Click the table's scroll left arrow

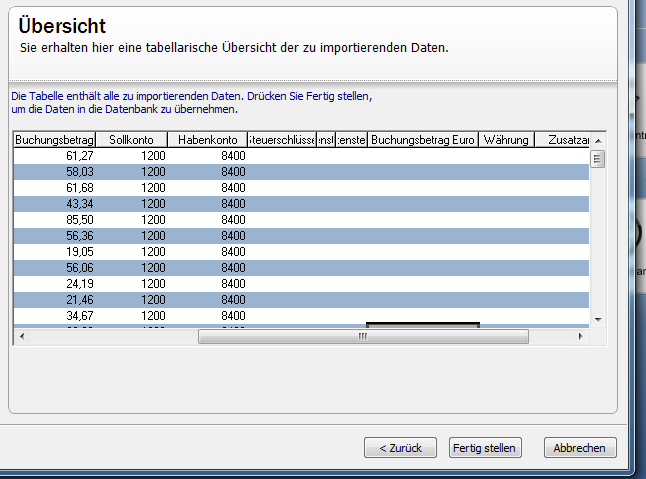(x=22, y=336)
